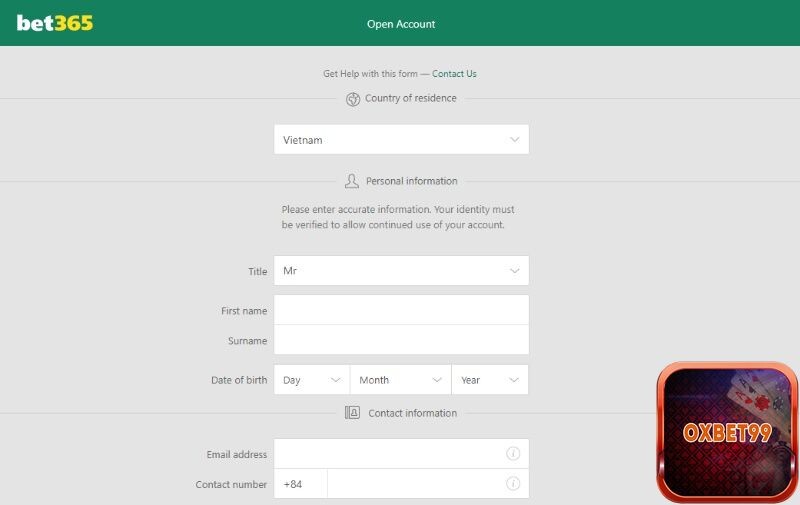Click the First name input field
The height and width of the screenshot is (505, 800).
pos(400,310)
